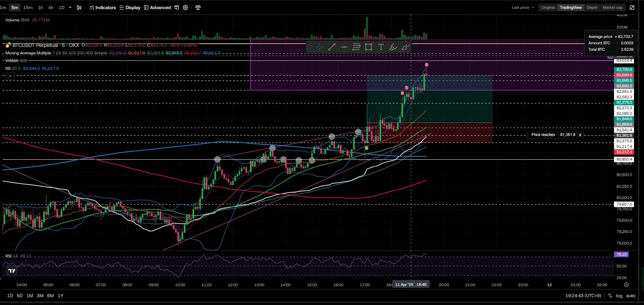
Task: Open the Indicators panel
Action: click(103, 7)
